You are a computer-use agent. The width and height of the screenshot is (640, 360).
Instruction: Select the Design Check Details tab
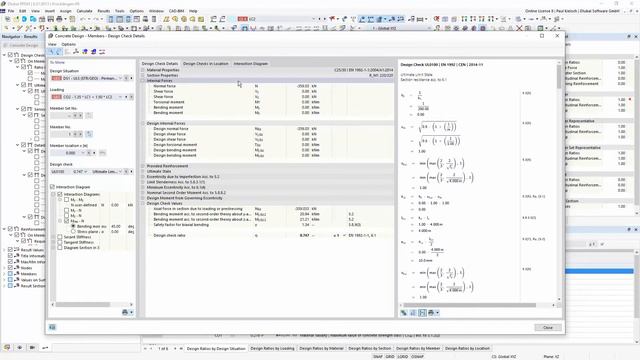click(x=160, y=64)
